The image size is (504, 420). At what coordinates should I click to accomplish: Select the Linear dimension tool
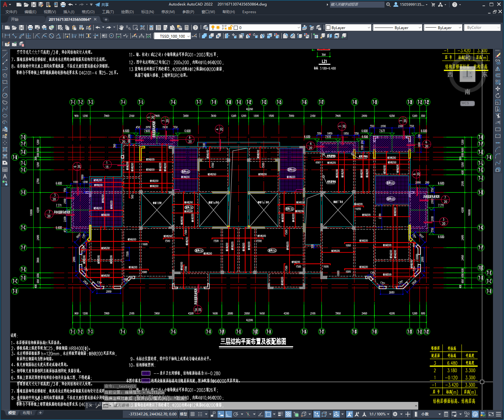7,36
